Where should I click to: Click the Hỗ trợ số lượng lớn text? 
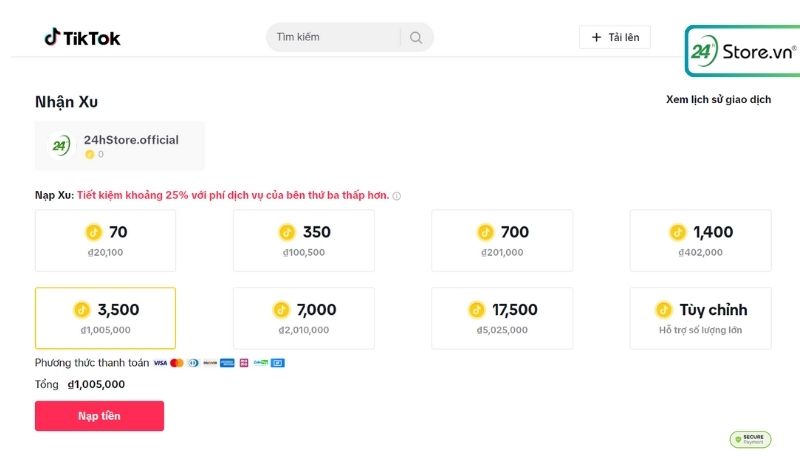[x=701, y=330]
